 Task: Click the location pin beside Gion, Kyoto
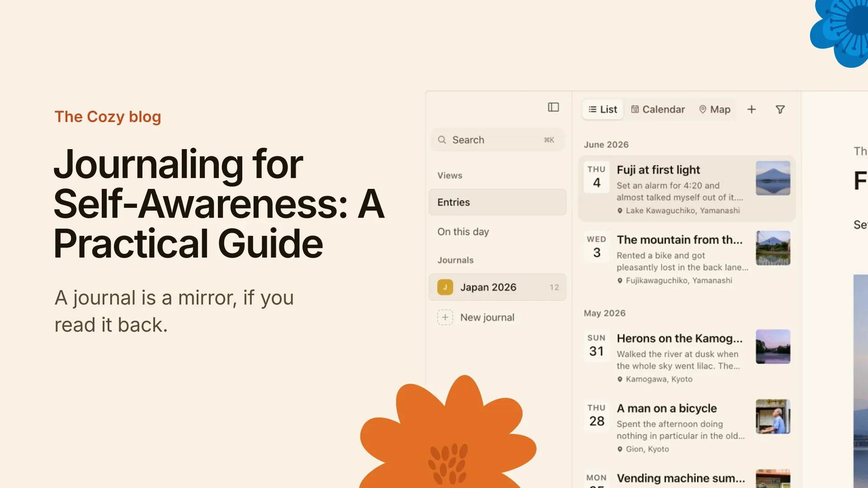[x=620, y=450]
